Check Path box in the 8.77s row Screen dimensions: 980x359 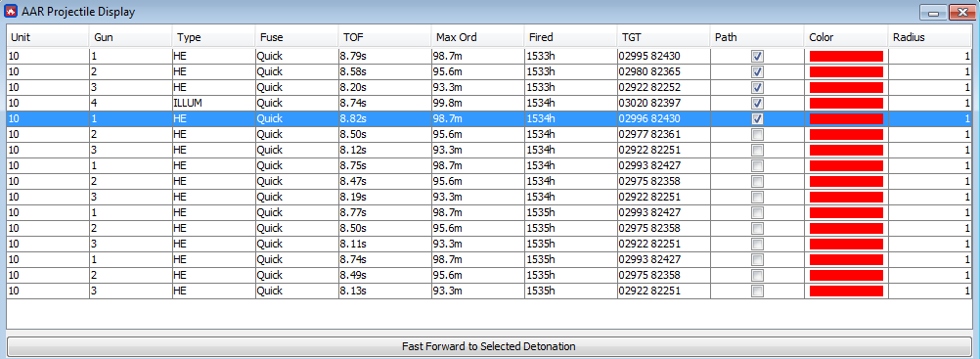pyautogui.click(x=758, y=212)
